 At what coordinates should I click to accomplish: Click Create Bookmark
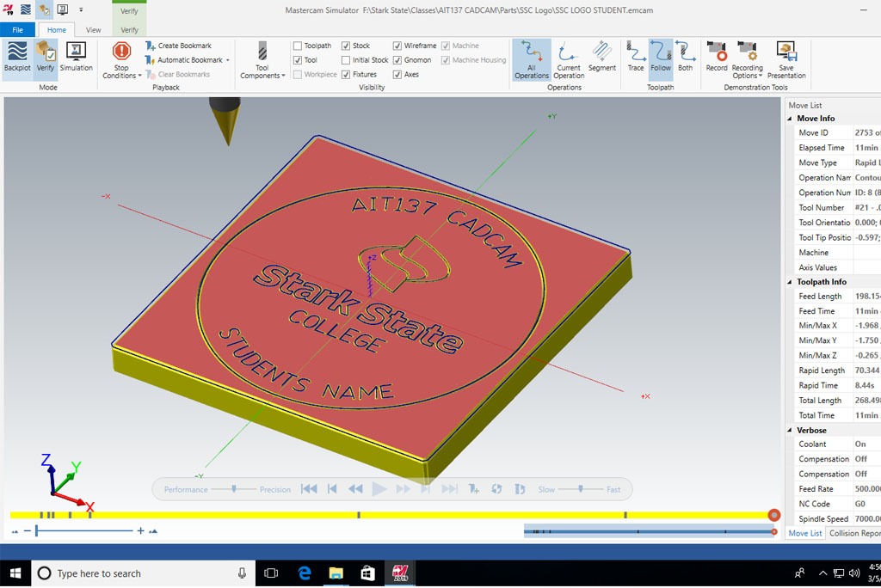click(x=179, y=46)
